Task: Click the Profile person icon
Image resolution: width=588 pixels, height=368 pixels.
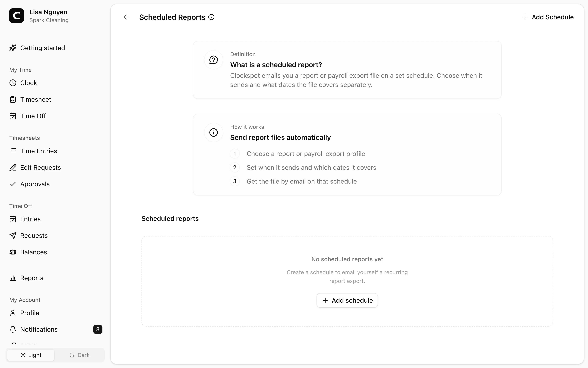Action: click(13, 313)
